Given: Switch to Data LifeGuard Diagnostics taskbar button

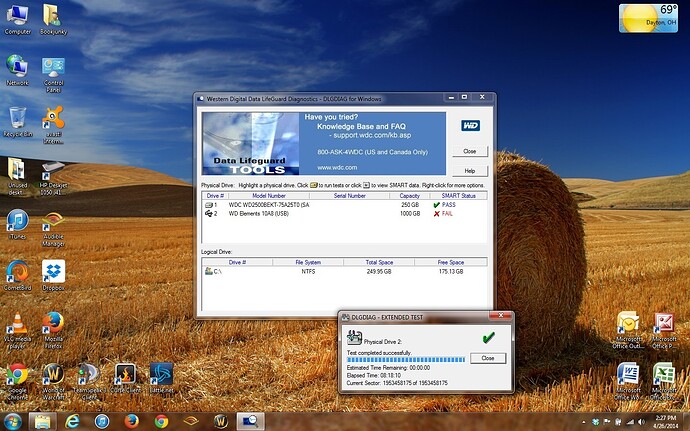Looking at the screenshot, I should [250, 422].
